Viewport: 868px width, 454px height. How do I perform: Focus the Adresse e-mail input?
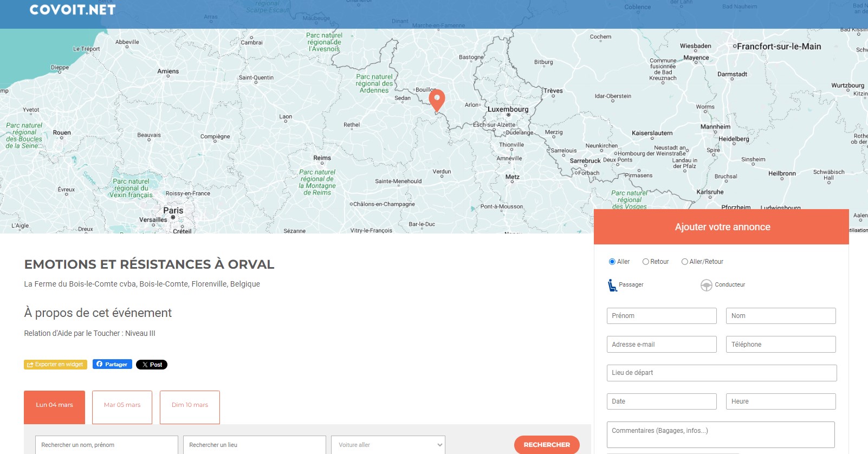point(662,345)
